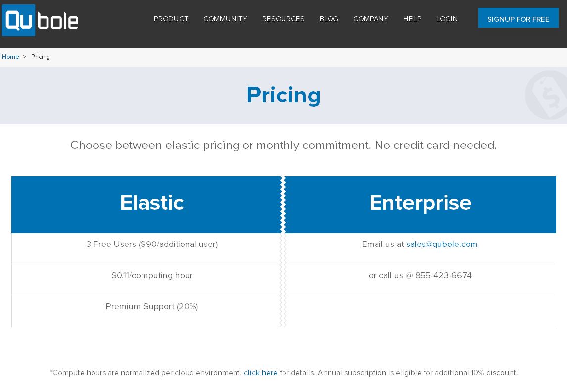Viewport: 567px width, 392px height.
Task: Select the Enterprise plan header
Action: pos(420,203)
